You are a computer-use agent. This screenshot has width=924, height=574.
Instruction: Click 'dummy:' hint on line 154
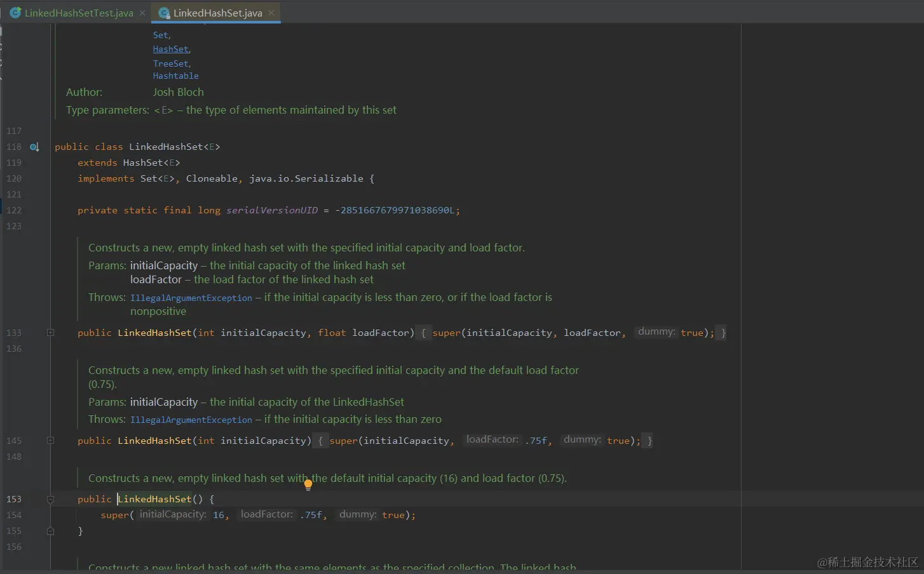[358, 514]
